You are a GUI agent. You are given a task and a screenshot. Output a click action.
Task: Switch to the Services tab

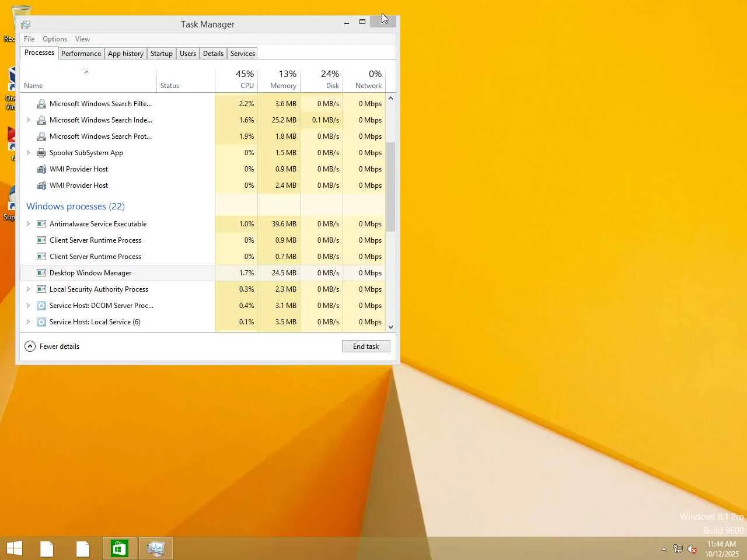point(243,54)
